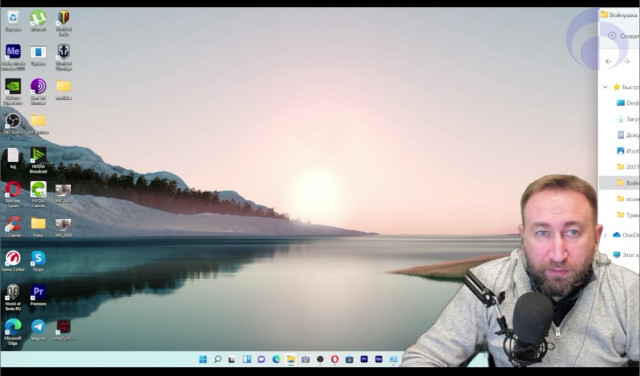Collapse the Quick access tree section
Image resolution: width=640 pixels, height=376 pixels.
(605, 87)
